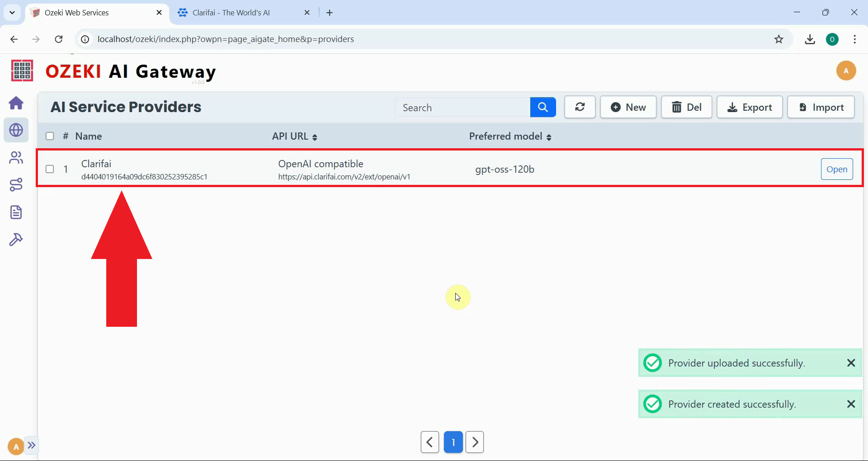Viewport: 868px width, 461px height.
Task: Click the New provider button
Action: coord(628,107)
